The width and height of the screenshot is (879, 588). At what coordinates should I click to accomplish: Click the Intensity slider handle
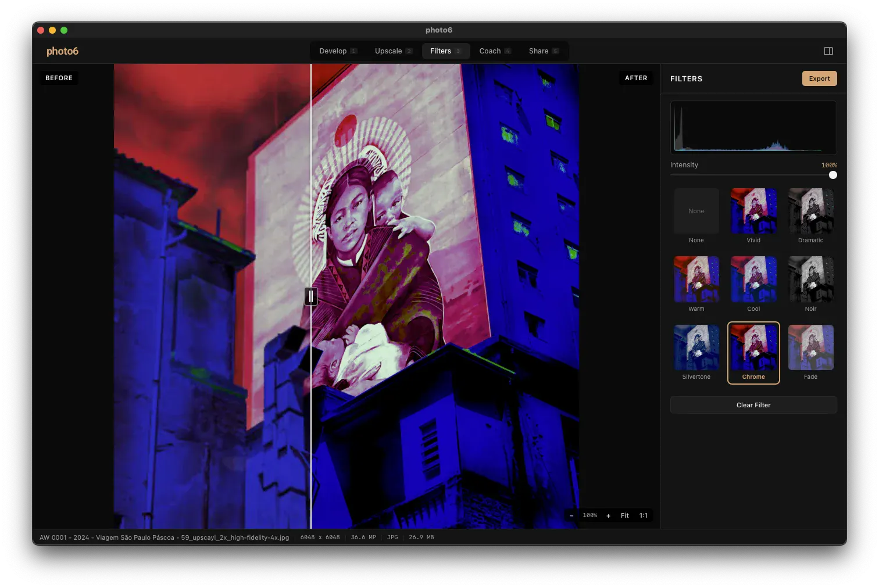pyautogui.click(x=833, y=175)
